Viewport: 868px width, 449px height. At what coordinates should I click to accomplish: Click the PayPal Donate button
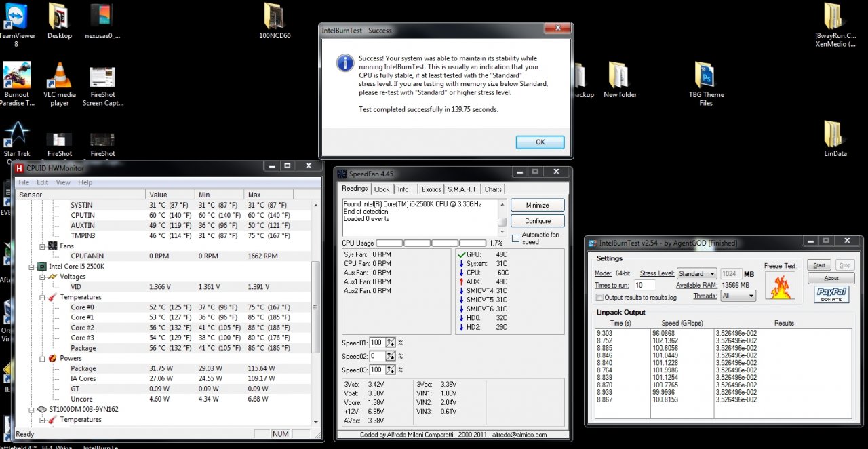[831, 294]
